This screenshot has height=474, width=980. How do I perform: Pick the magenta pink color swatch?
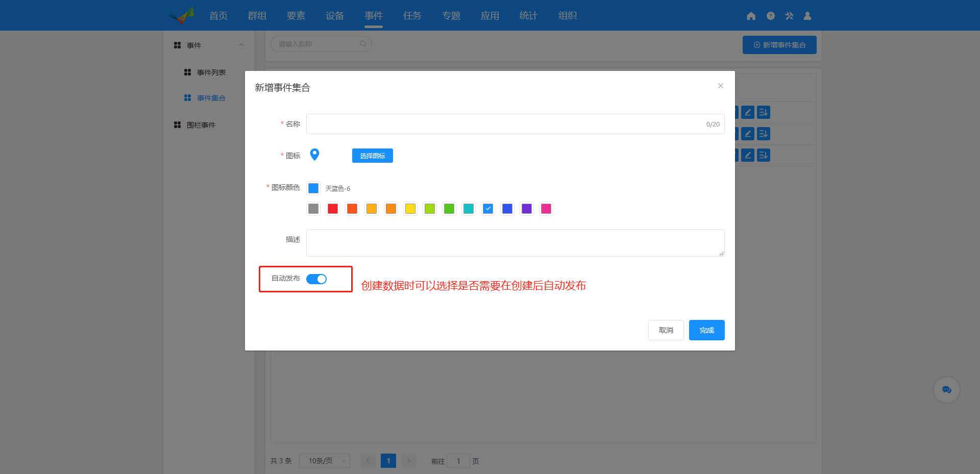pos(546,209)
